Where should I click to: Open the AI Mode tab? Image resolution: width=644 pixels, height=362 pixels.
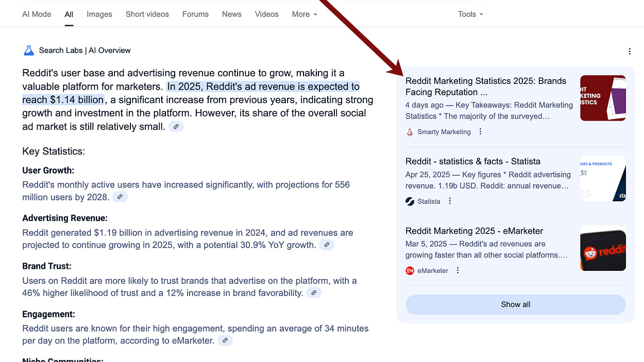tap(37, 14)
